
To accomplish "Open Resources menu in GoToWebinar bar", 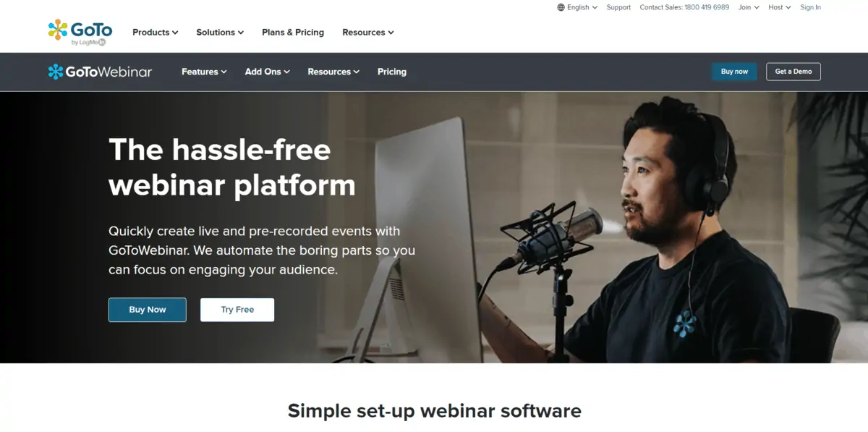I will (x=333, y=72).
